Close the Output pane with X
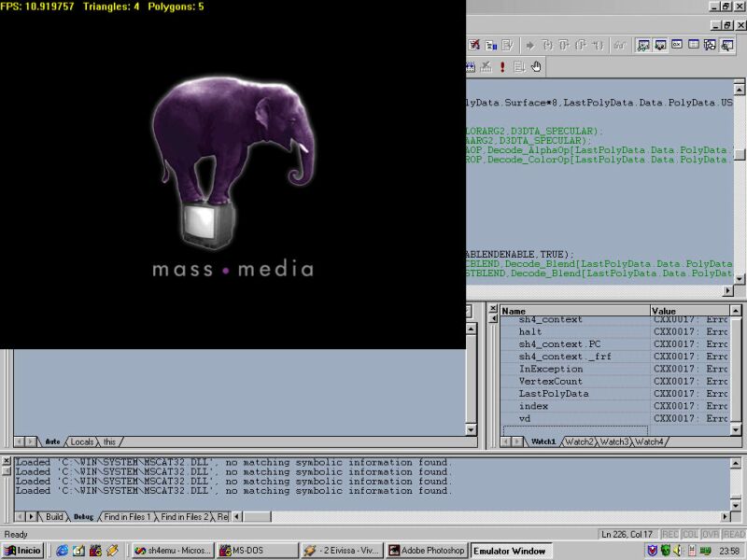The image size is (747, 560). click(x=7, y=461)
